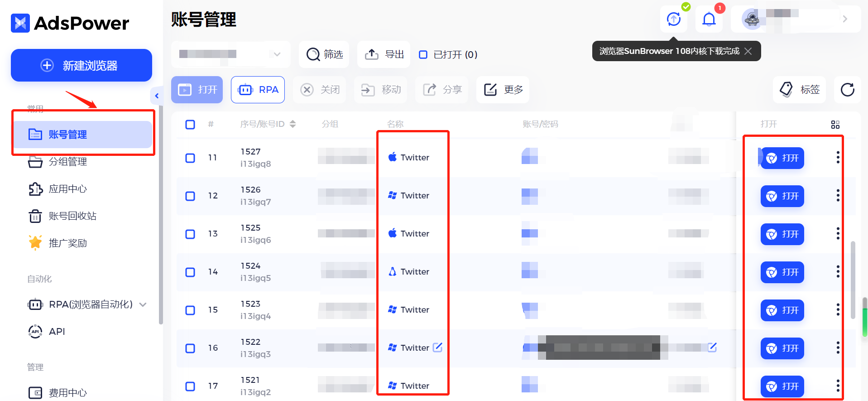Go to 分组管理 in sidebar
The image size is (868, 401).
pyautogui.click(x=67, y=162)
